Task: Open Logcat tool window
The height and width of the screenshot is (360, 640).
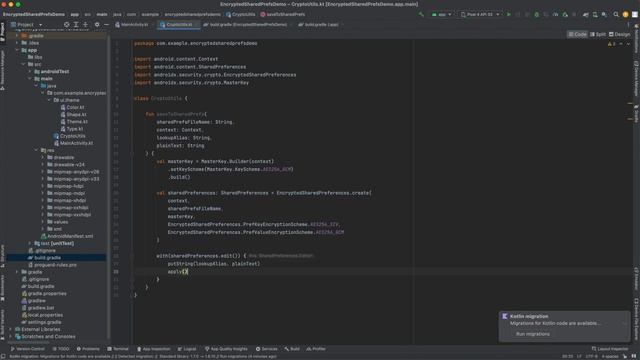Action: click(187, 349)
